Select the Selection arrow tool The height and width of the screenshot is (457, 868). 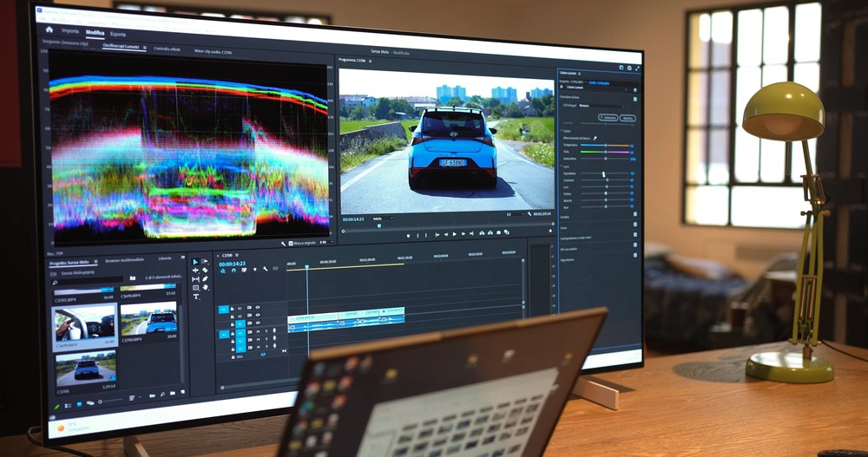195,261
